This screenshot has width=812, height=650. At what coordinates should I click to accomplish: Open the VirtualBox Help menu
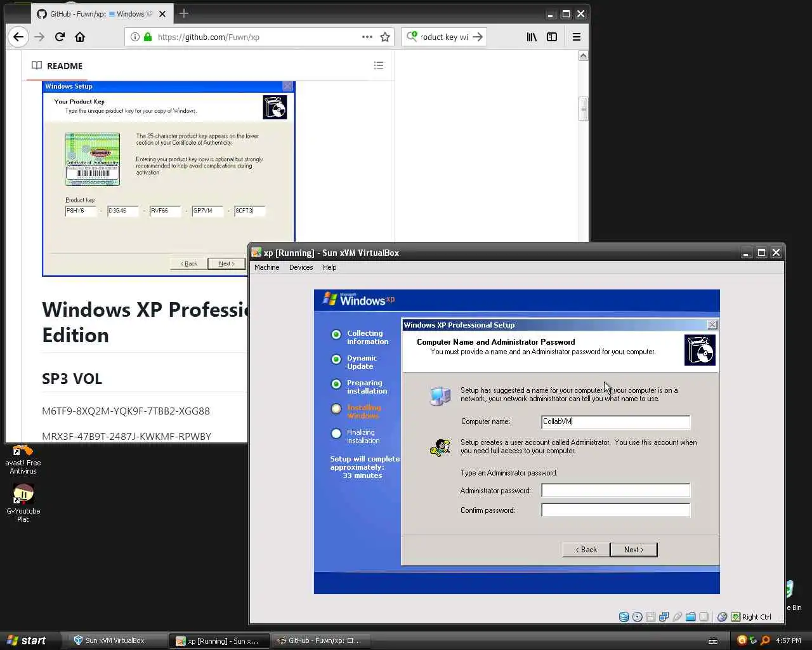click(x=329, y=267)
